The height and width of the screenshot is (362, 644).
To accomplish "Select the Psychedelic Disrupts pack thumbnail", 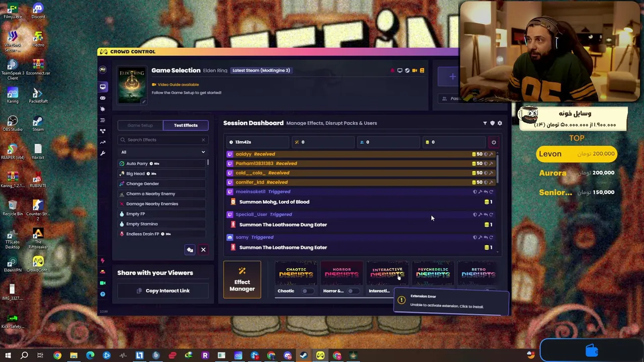I will point(433,274).
